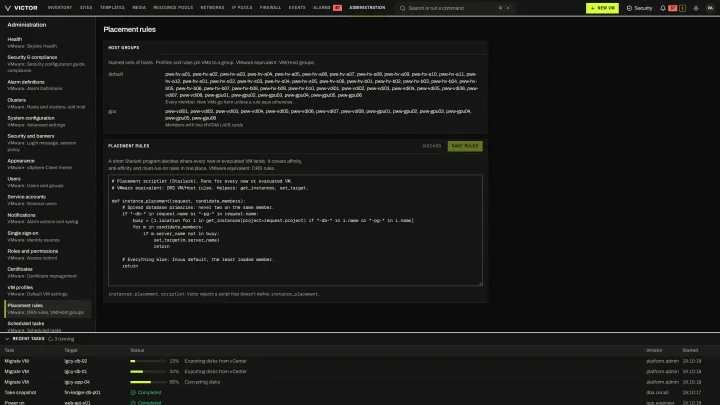Open the Inventory menu

click(x=60, y=8)
